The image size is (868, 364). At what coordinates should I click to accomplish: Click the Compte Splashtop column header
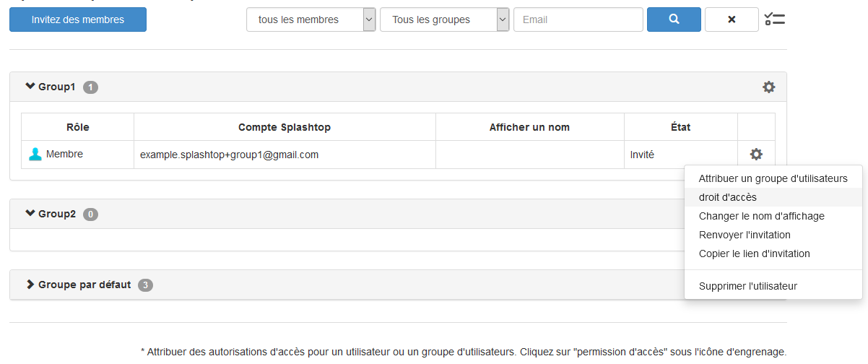[x=285, y=127]
